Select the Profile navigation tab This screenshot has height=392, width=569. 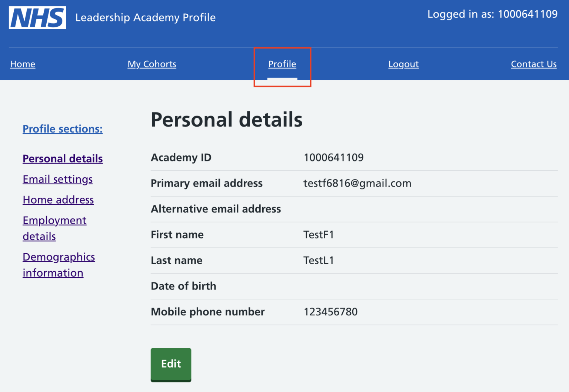tap(282, 64)
